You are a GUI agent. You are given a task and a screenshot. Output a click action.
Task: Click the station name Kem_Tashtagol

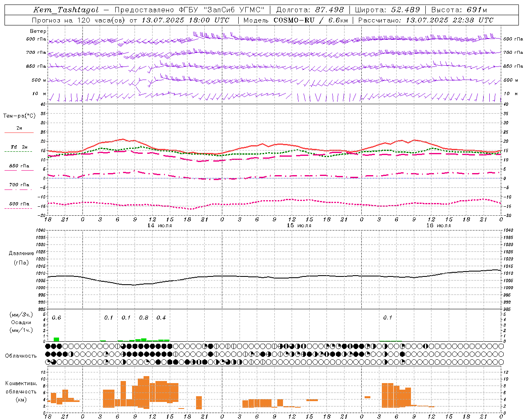[x=66, y=10]
